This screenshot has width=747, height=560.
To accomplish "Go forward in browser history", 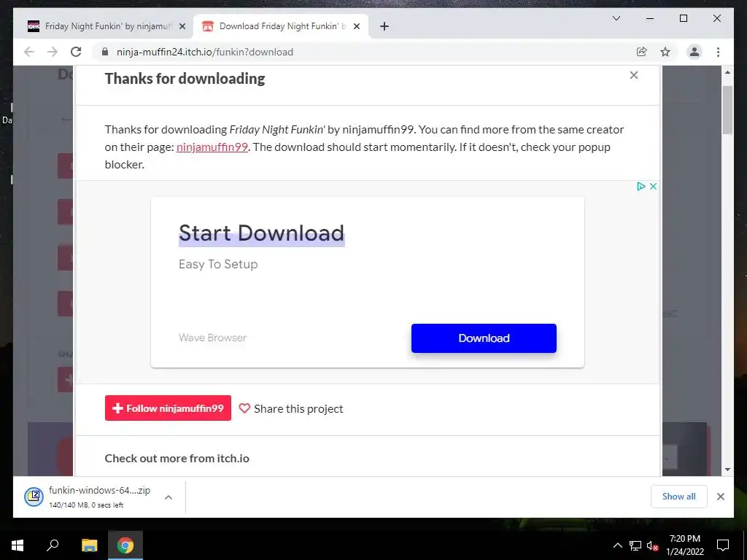I will coord(53,52).
